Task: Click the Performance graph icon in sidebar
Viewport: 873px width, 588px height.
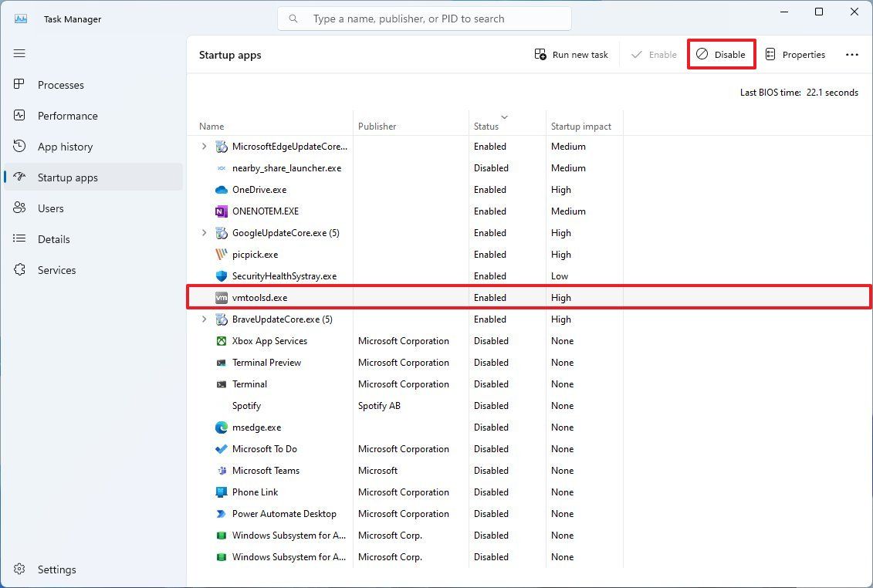Action: (x=19, y=115)
